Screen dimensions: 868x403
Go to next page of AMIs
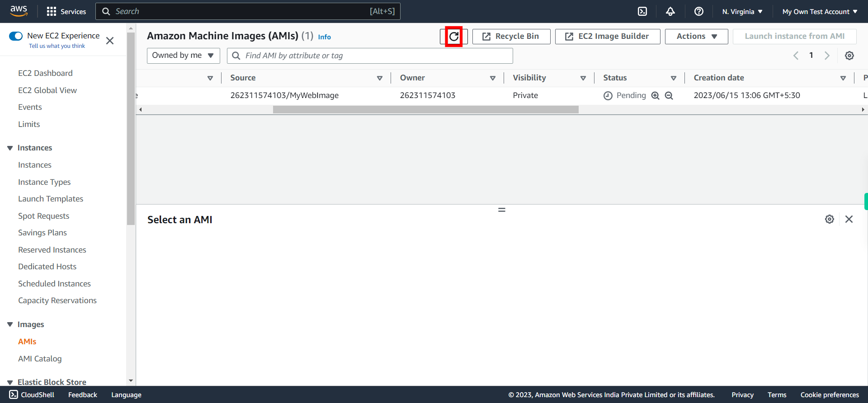click(x=827, y=56)
